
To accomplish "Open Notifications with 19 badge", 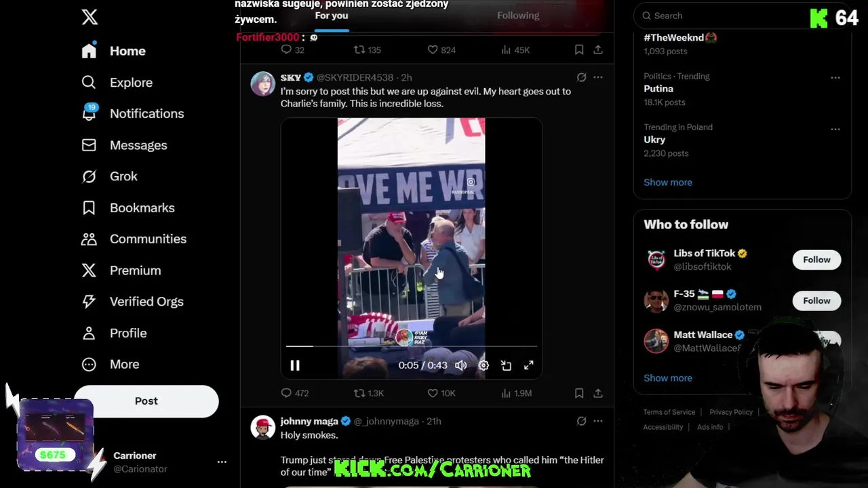I will click(132, 113).
